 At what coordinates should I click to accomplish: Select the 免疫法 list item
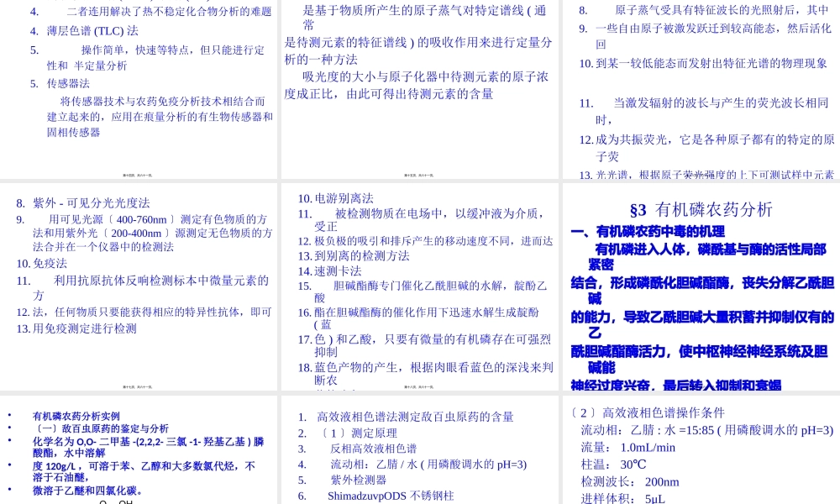[x=48, y=263]
